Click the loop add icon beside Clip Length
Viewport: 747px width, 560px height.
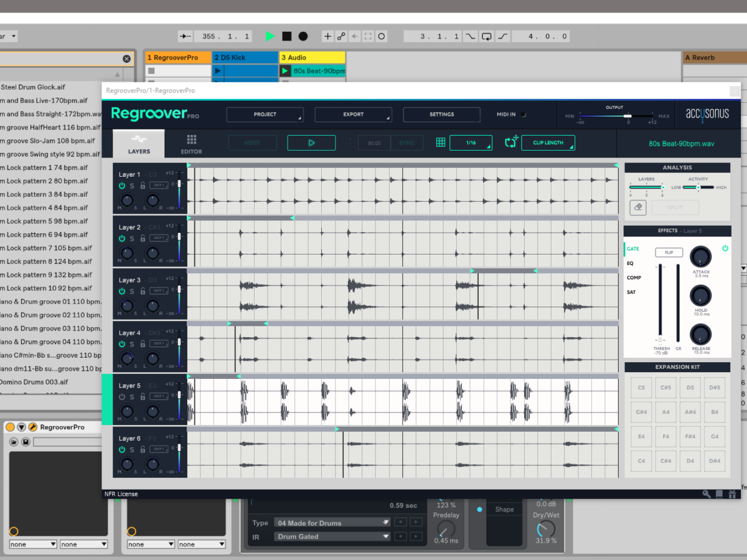[512, 142]
